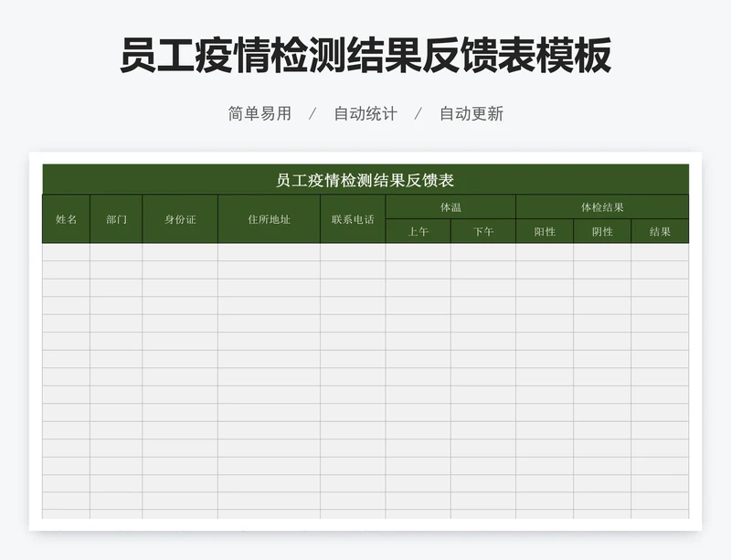Click the main heading 员工疫情检测结果反馈表模板

(x=365, y=56)
